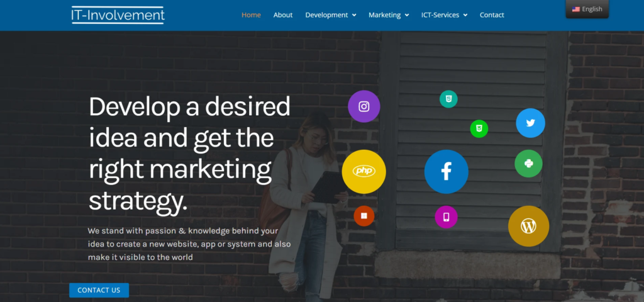Image resolution: width=644 pixels, height=302 pixels.
Task: Click the US flag icon
Action: 576,9
